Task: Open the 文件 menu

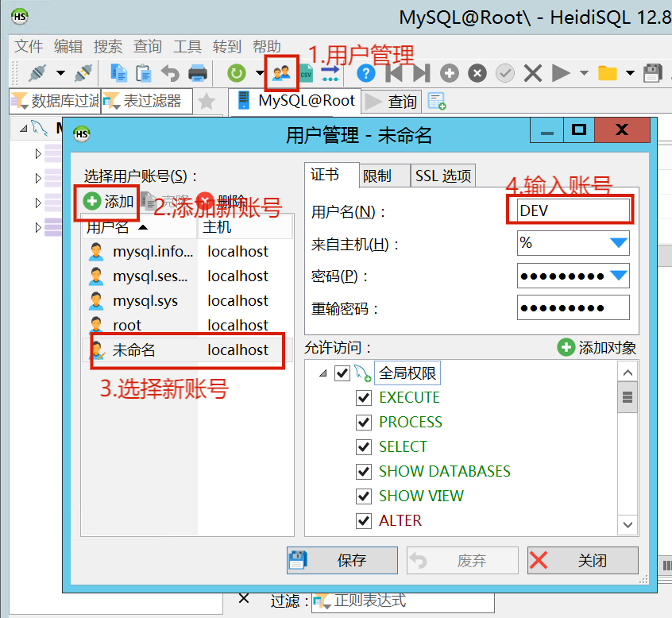Action: click(29, 46)
